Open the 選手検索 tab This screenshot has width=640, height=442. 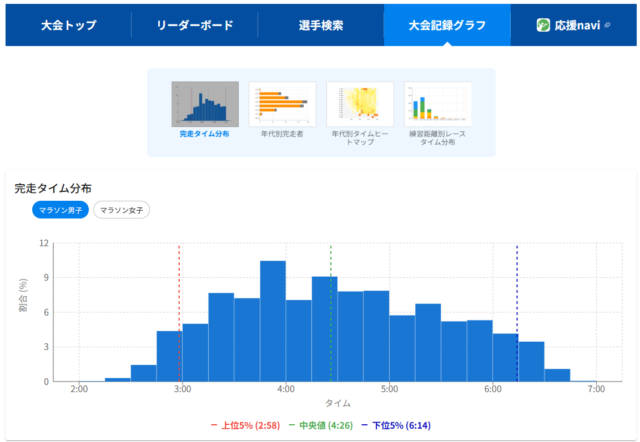tap(321, 25)
